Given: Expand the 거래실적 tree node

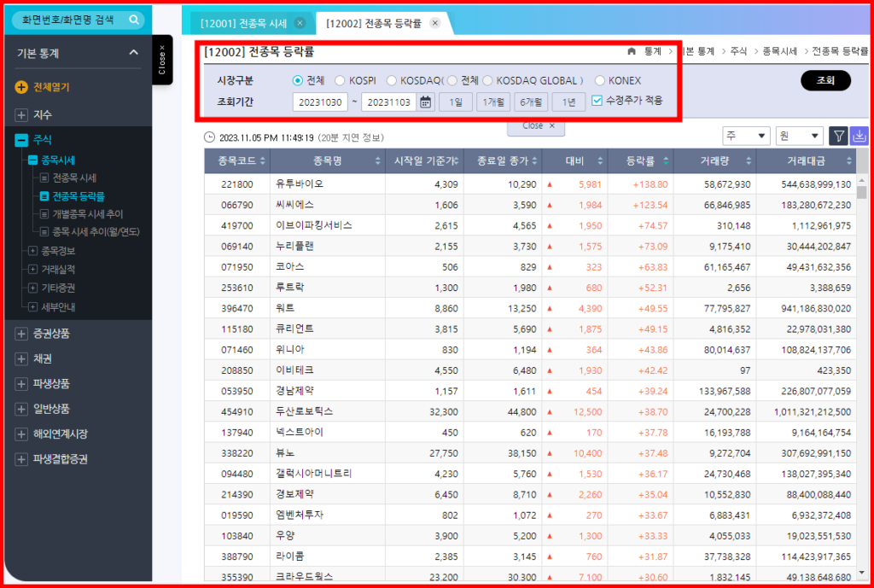Looking at the screenshot, I should (x=33, y=269).
